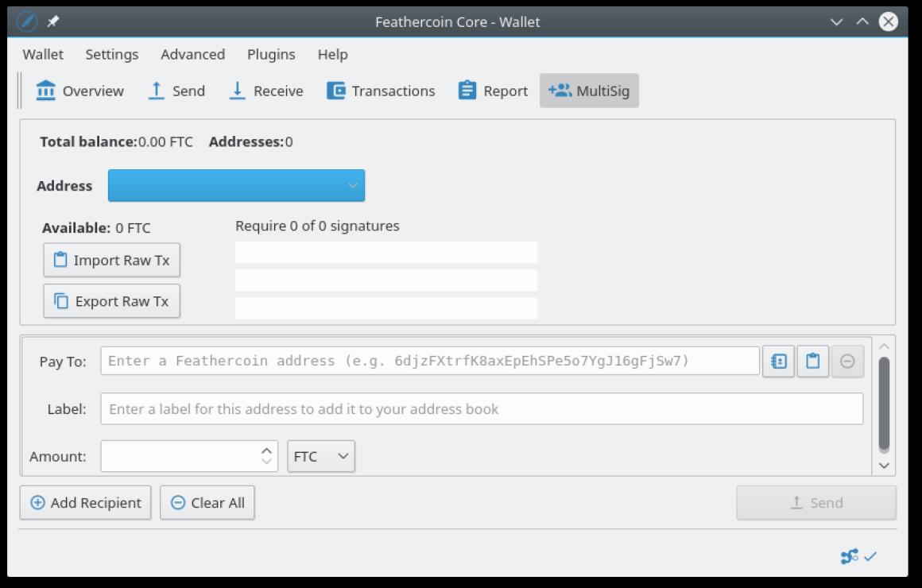
Task: Click the Import Raw Tx button
Action: click(112, 260)
